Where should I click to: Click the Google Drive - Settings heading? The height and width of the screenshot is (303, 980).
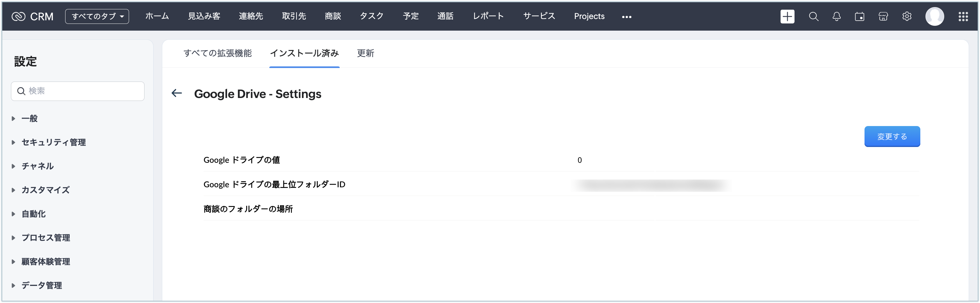[257, 94]
